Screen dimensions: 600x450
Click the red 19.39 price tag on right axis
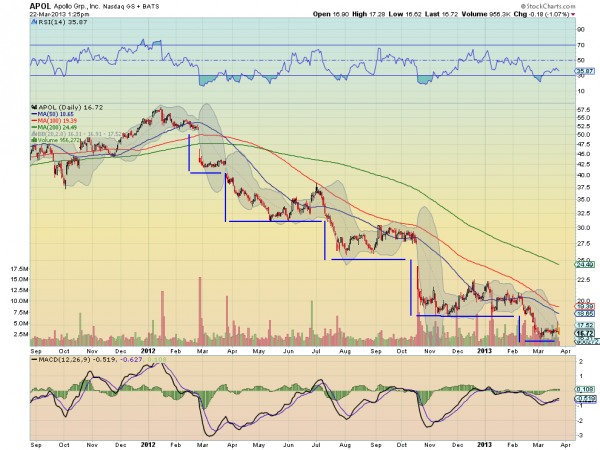point(585,307)
